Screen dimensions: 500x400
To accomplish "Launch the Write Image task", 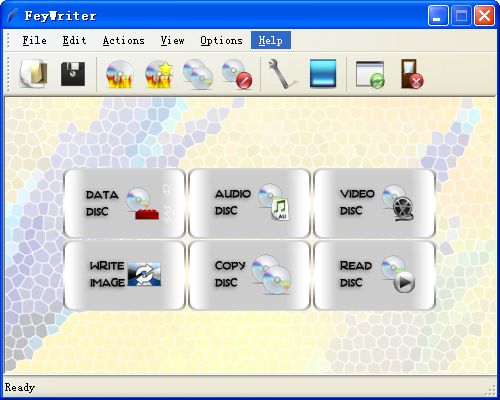I will point(124,275).
